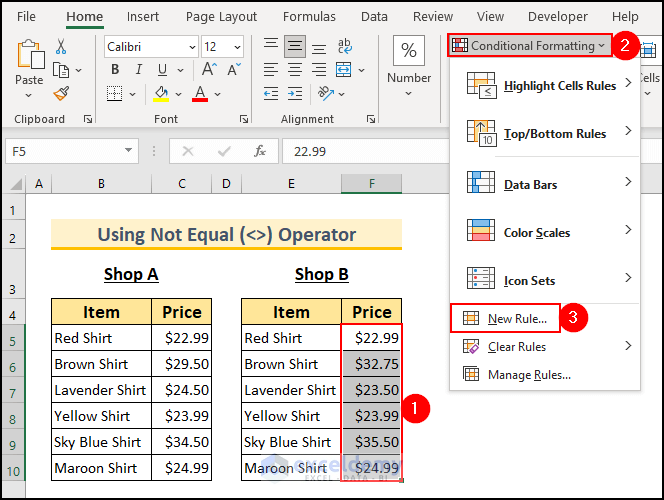Click the Paste clipboard icon

(x=30, y=54)
